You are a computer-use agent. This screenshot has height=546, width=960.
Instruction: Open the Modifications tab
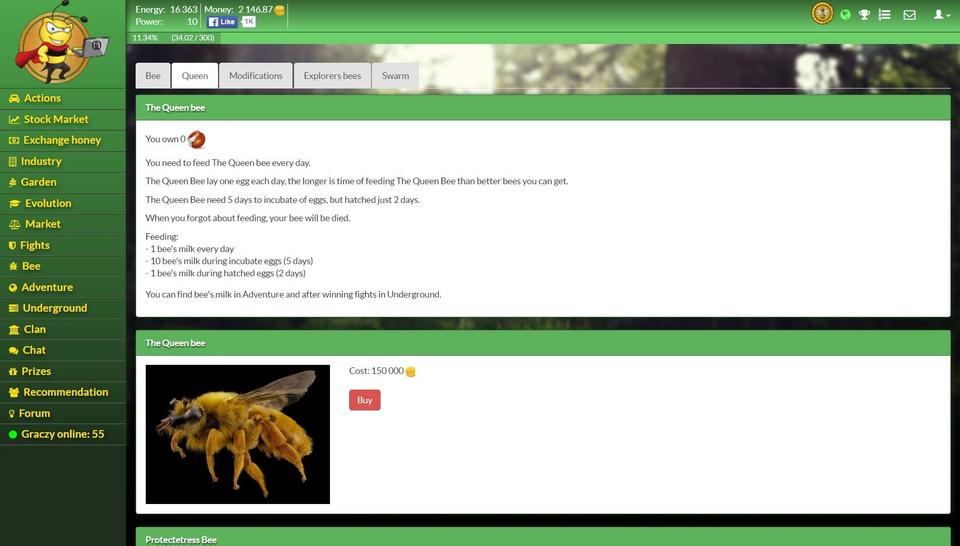[x=256, y=76]
